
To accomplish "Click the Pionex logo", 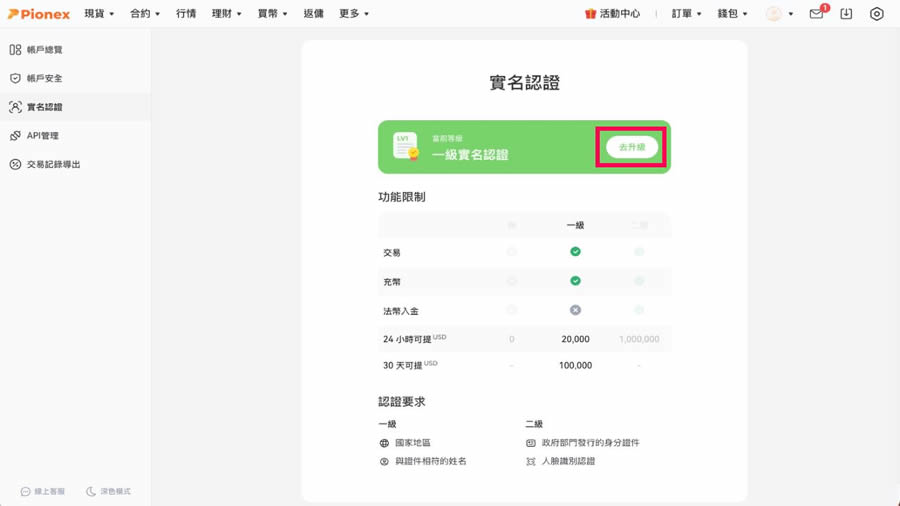I will tap(39, 14).
